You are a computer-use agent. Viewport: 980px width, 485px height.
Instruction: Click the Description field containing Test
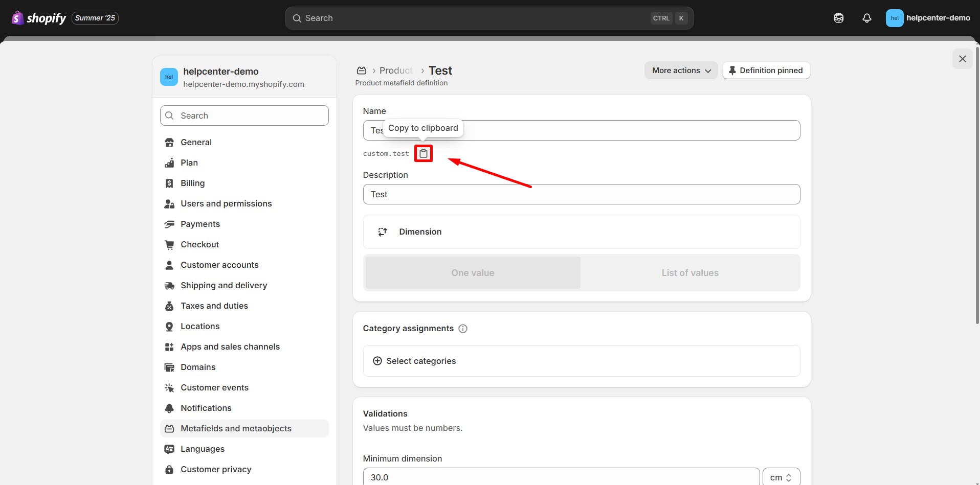tap(582, 194)
